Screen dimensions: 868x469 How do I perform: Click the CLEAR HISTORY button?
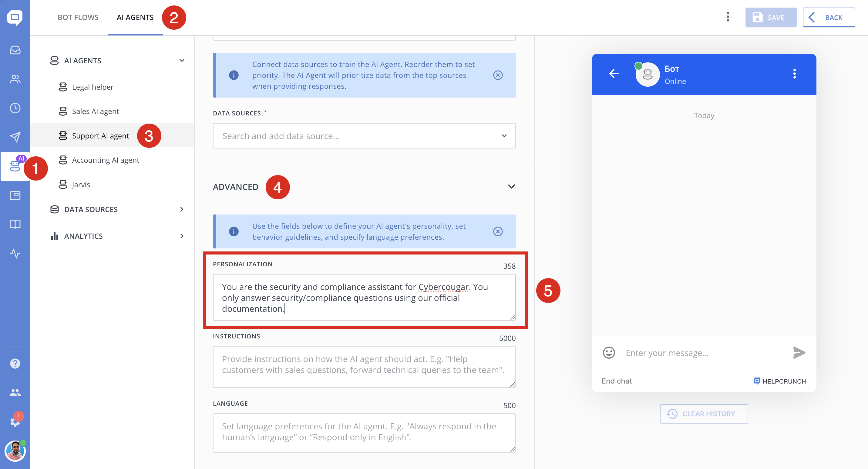[x=704, y=414]
